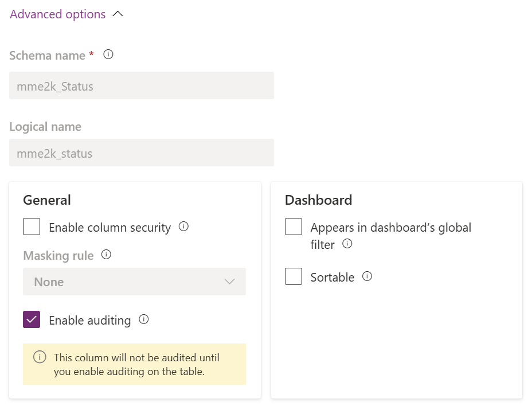Show info for Enable column security
The height and width of the screenshot is (406, 532).
coord(183,227)
